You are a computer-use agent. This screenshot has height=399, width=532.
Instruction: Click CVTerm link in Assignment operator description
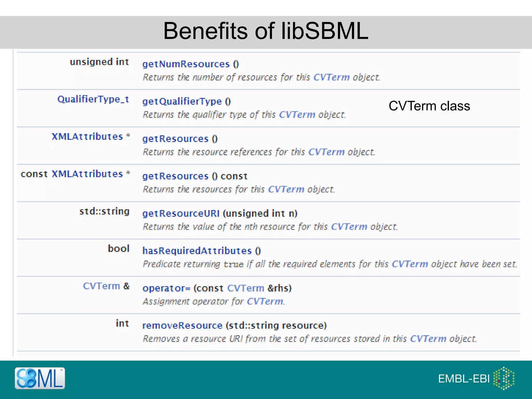tap(265, 302)
